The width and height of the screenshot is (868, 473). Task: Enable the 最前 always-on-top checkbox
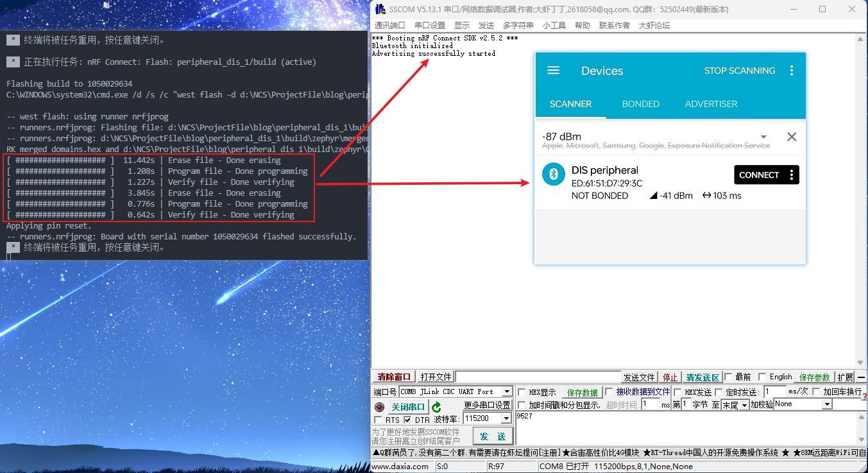click(729, 377)
